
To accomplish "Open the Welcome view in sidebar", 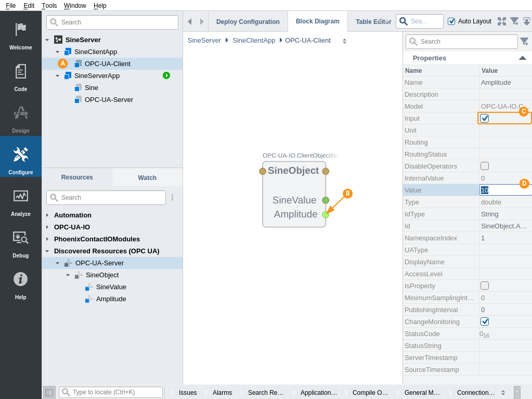I will pos(20,34).
